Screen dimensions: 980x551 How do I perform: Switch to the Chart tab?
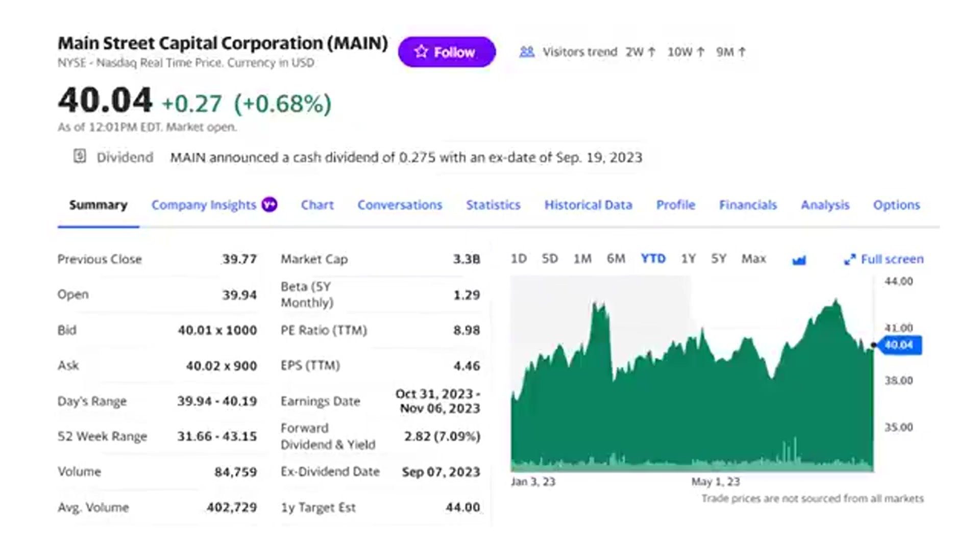[317, 205]
